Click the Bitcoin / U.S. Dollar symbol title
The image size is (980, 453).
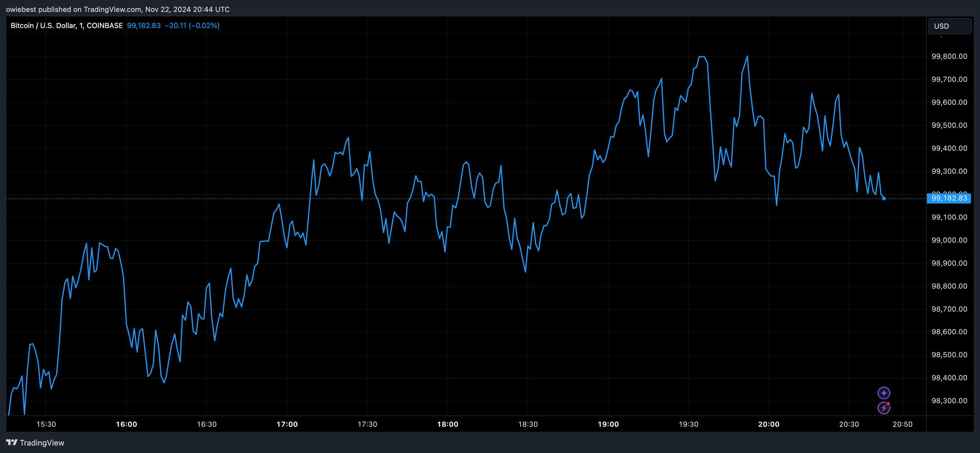coord(67,25)
